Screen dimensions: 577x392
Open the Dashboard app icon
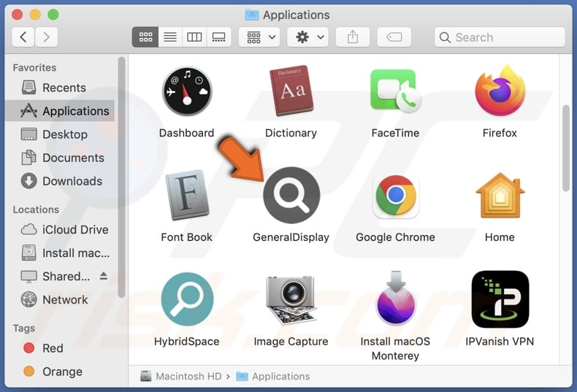tap(187, 91)
